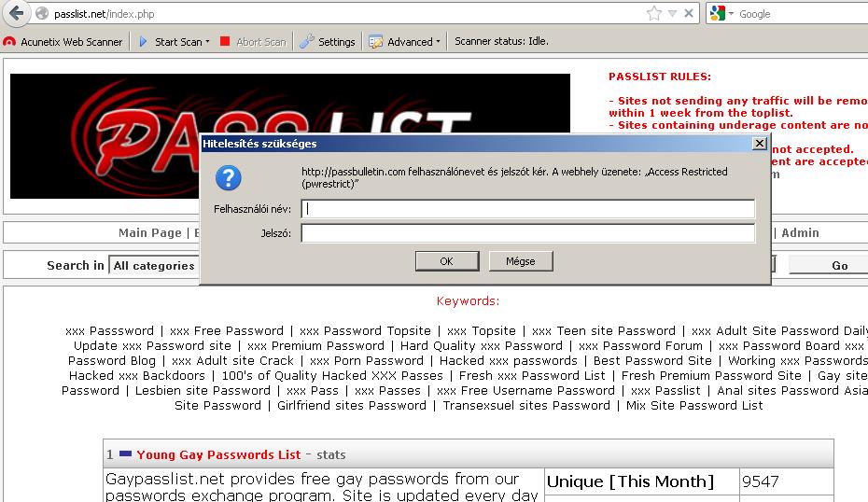Click the Scanner status: Idle text
The image size is (868, 502).
coord(501,41)
